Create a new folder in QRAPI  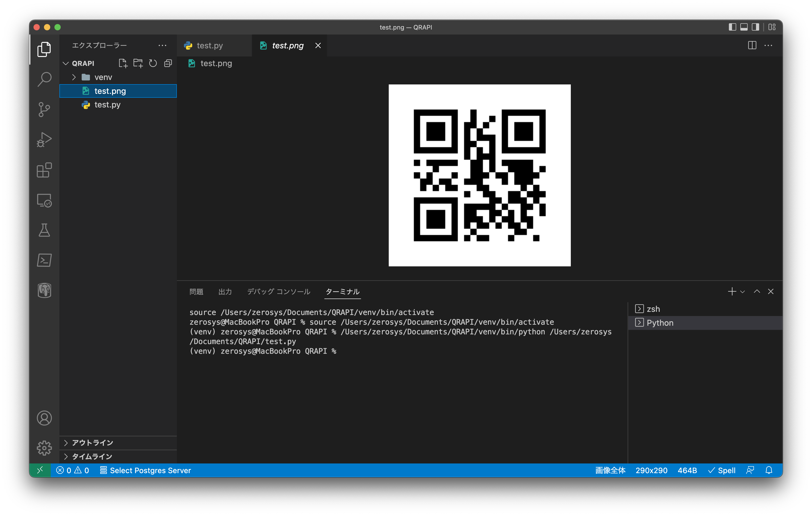click(x=138, y=63)
